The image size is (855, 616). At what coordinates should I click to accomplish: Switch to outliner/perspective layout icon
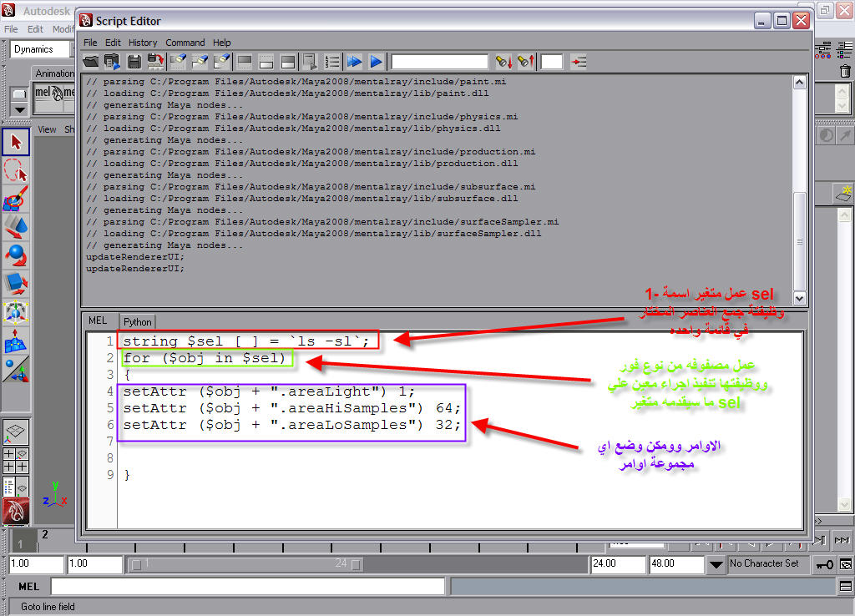click(x=16, y=487)
